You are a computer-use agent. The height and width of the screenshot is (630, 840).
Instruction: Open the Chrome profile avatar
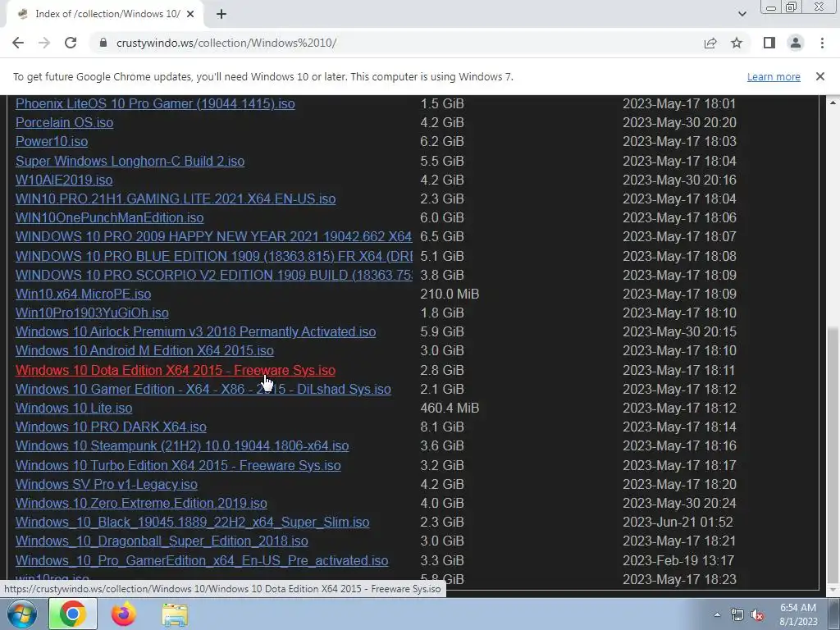tap(796, 43)
